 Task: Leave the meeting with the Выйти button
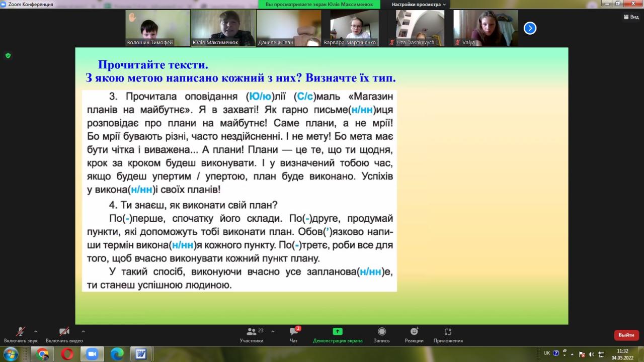(x=626, y=335)
